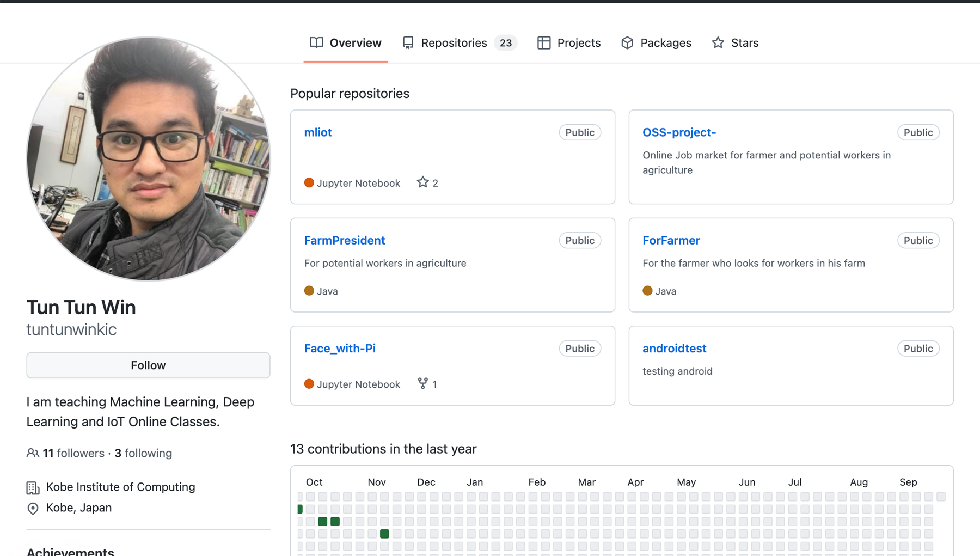Go to the FarmPresident repository
Image resolution: width=980 pixels, height=556 pixels.
[344, 240]
